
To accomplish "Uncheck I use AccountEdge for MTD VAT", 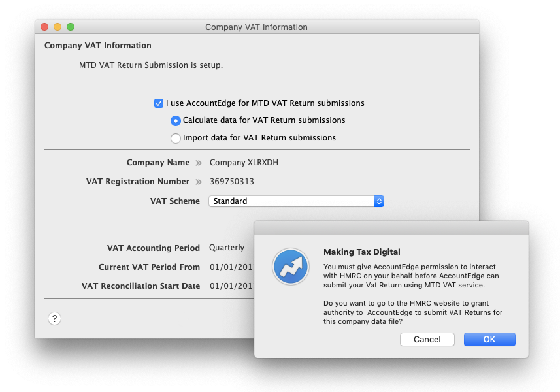I will pos(158,103).
